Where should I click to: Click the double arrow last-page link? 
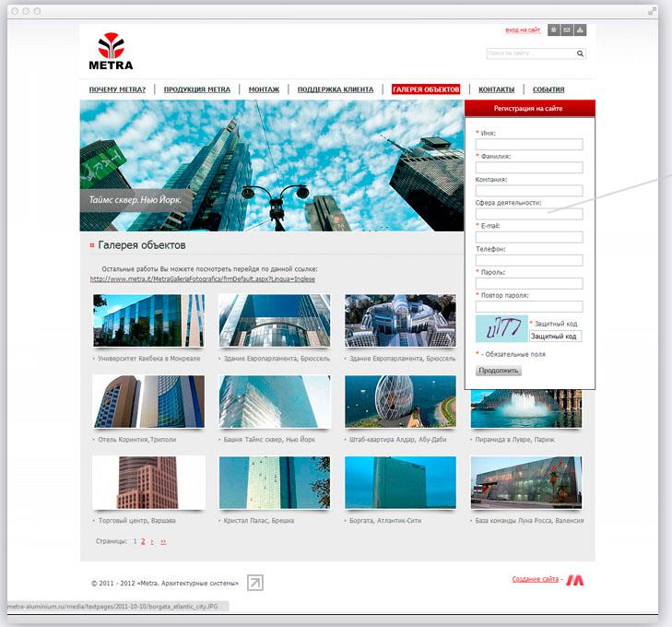pos(163,542)
